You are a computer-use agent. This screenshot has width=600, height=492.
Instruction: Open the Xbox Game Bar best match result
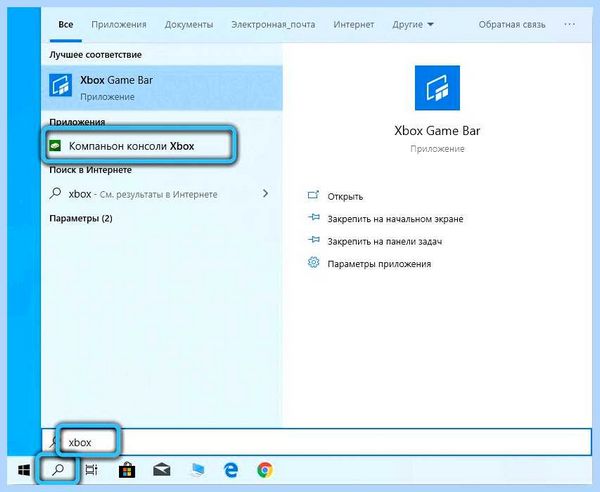(161, 88)
